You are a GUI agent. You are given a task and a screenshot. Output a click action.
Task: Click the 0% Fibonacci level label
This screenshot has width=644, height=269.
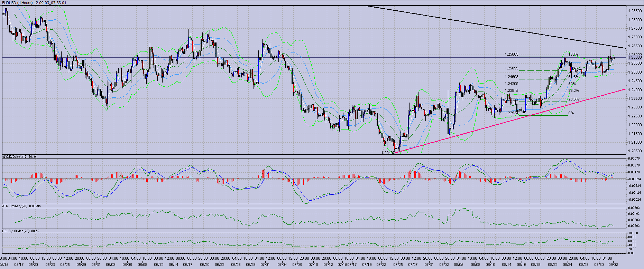pos(571,113)
